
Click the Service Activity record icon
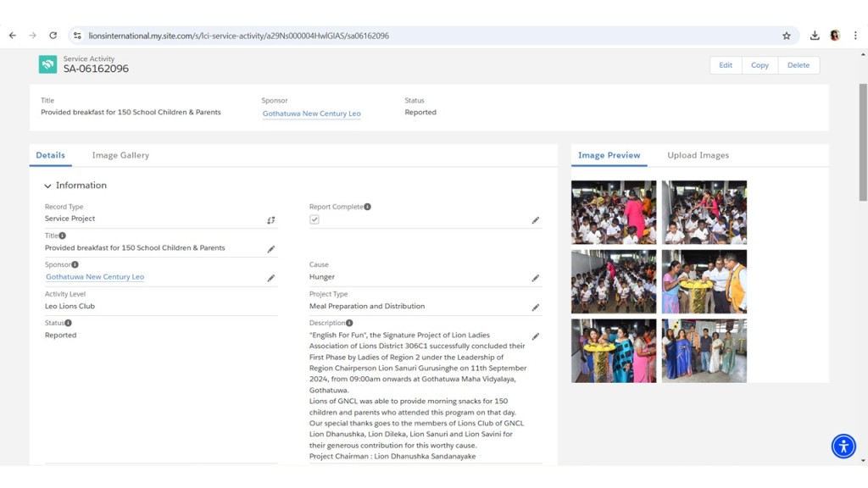pos(47,64)
